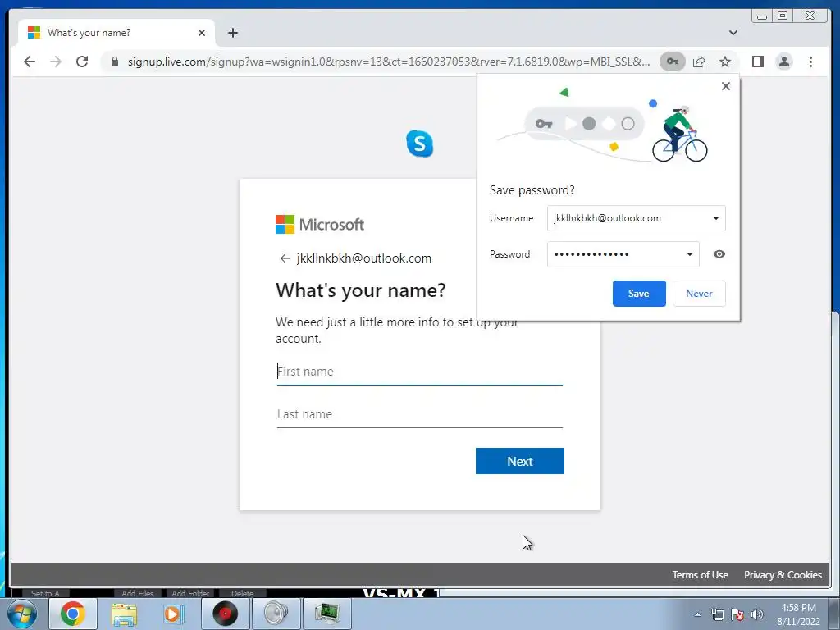Click the volume tray icon
Screen dimensions: 840x630
click(x=757, y=614)
